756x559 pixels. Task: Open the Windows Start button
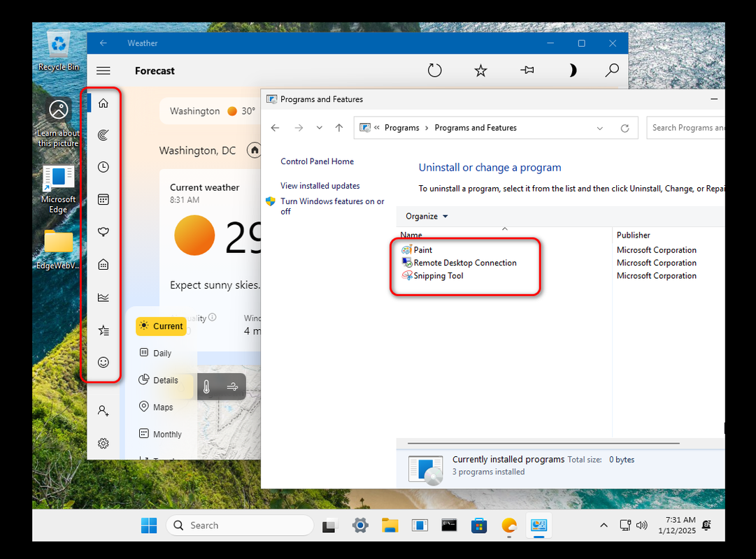coord(149,525)
